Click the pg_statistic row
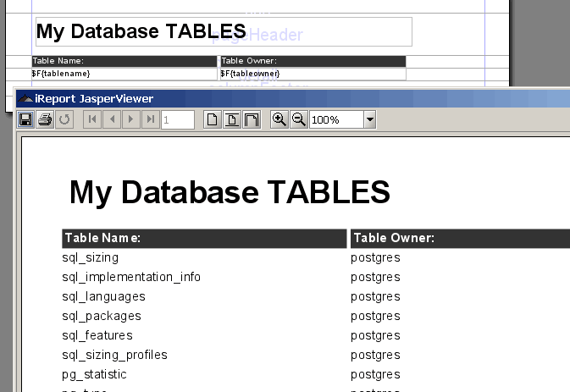Image resolution: width=570 pixels, height=392 pixels. pyautogui.click(x=94, y=374)
